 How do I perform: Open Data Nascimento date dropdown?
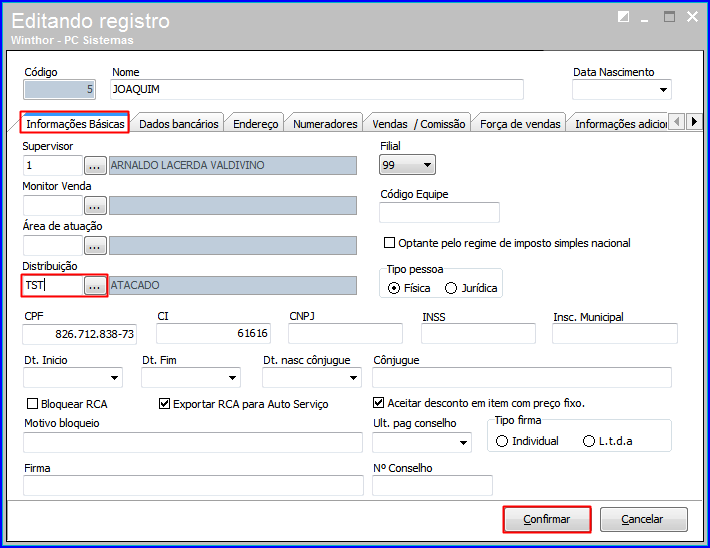coord(663,90)
